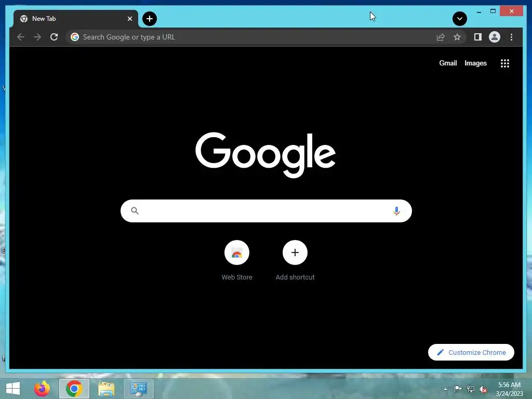
Task: Click the browser back arrow
Action: pyautogui.click(x=21, y=37)
